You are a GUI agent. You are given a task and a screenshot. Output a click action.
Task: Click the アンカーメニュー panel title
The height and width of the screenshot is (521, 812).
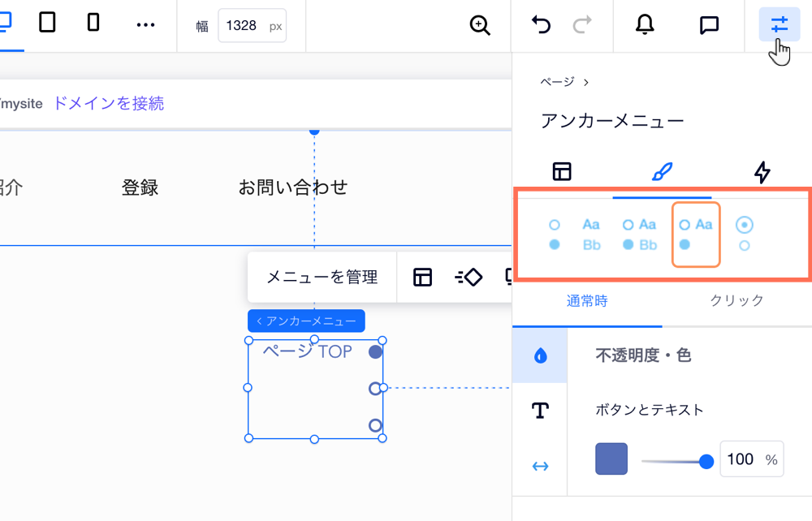612,121
